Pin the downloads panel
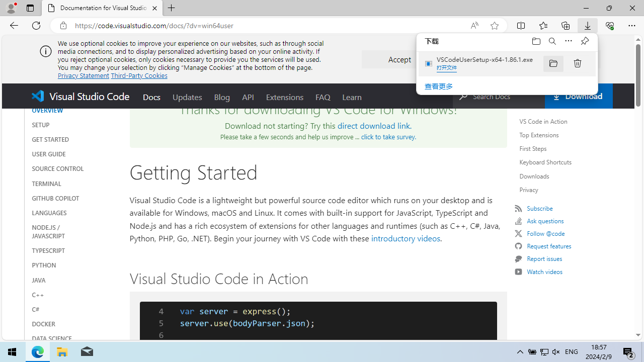This screenshot has height=362, width=644. (x=585, y=41)
